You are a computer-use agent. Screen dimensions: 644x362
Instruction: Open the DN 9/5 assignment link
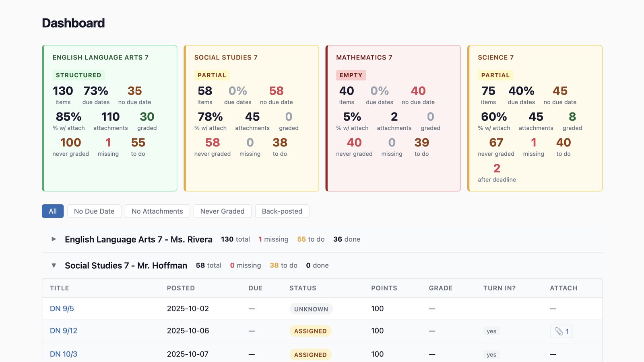click(62, 309)
